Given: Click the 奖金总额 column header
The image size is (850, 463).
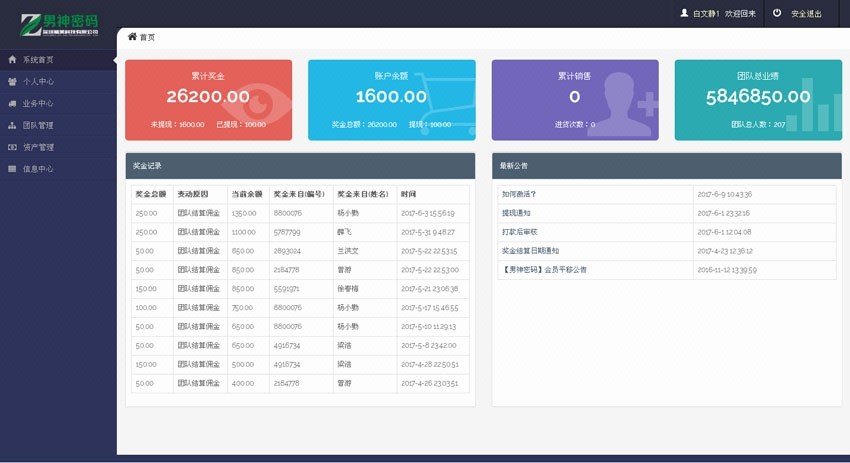Looking at the screenshot, I should click(x=151, y=194).
